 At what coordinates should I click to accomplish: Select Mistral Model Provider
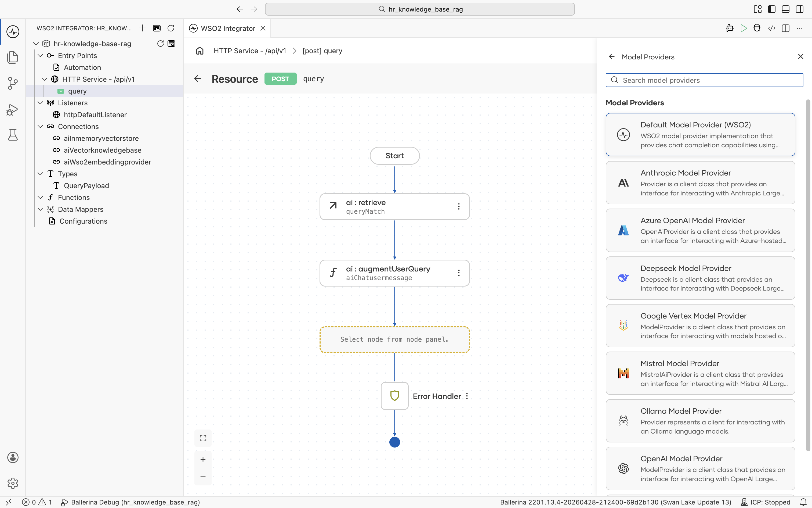pos(700,373)
